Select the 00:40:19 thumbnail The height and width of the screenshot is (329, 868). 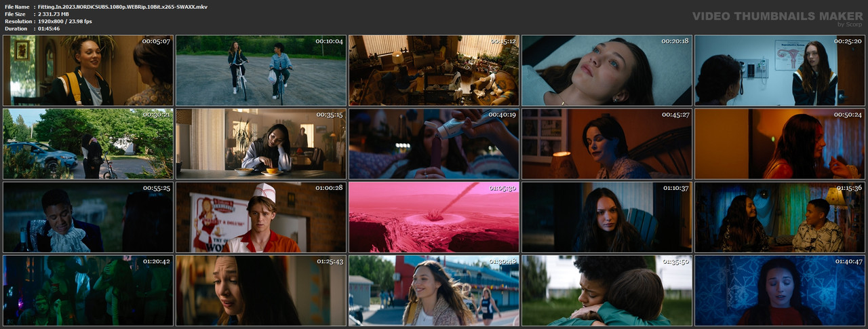click(434, 144)
